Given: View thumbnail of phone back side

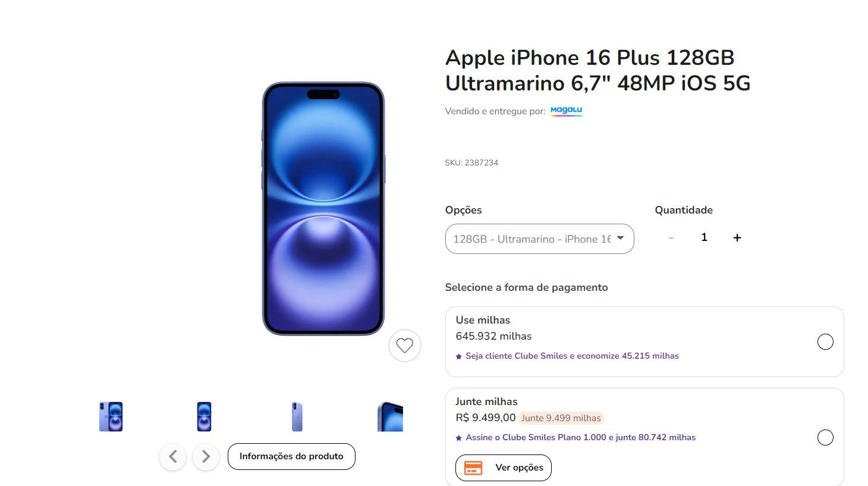Looking at the screenshot, I should [x=297, y=416].
